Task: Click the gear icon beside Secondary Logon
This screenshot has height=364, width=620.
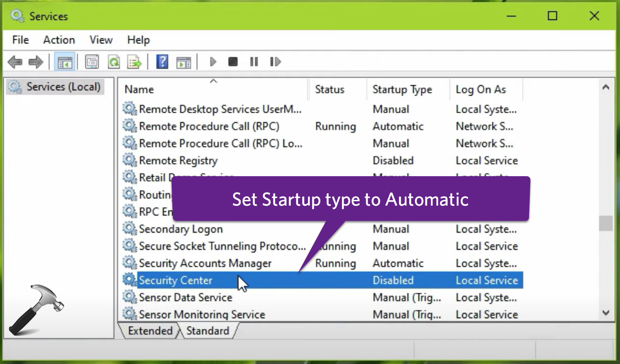Action: pyautogui.click(x=129, y=228)
